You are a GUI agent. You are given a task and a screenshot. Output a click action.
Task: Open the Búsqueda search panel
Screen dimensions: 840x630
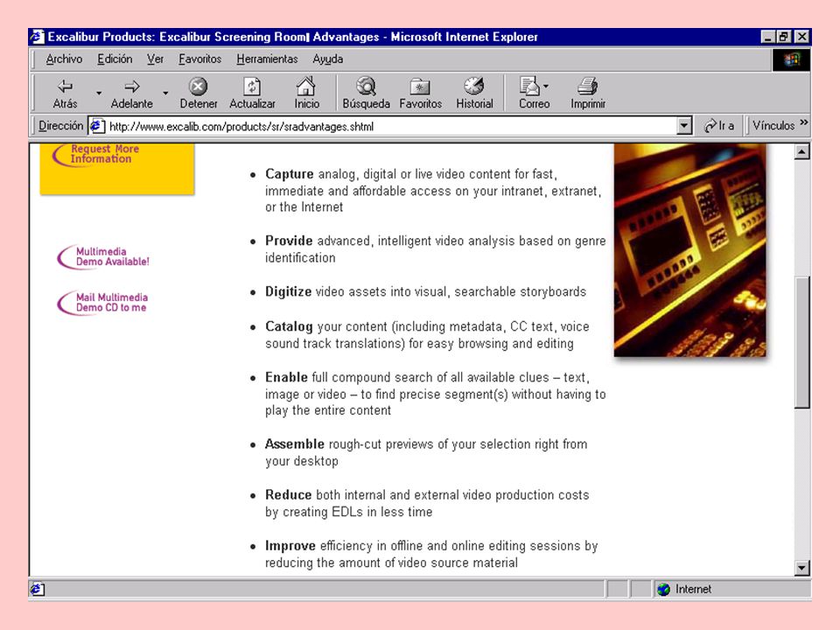pyautogui.click(x=367, y=94)
